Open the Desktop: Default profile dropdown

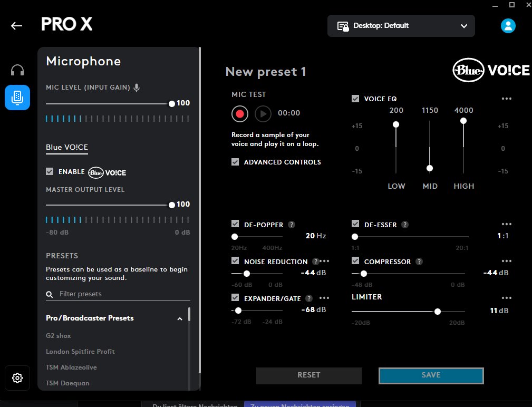401,26
